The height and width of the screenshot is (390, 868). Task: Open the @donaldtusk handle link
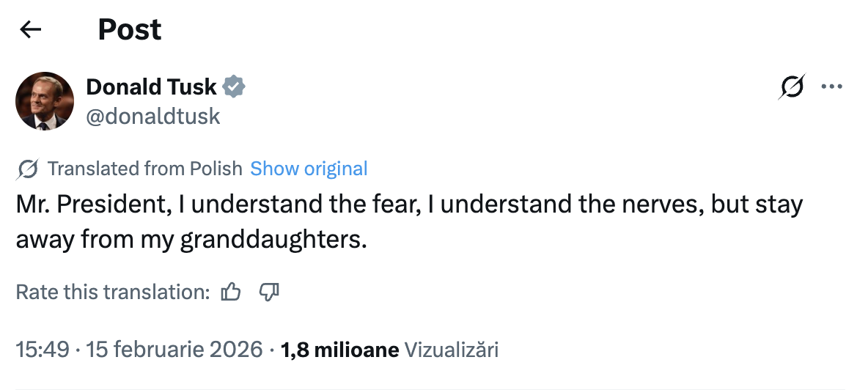(152, 116)
